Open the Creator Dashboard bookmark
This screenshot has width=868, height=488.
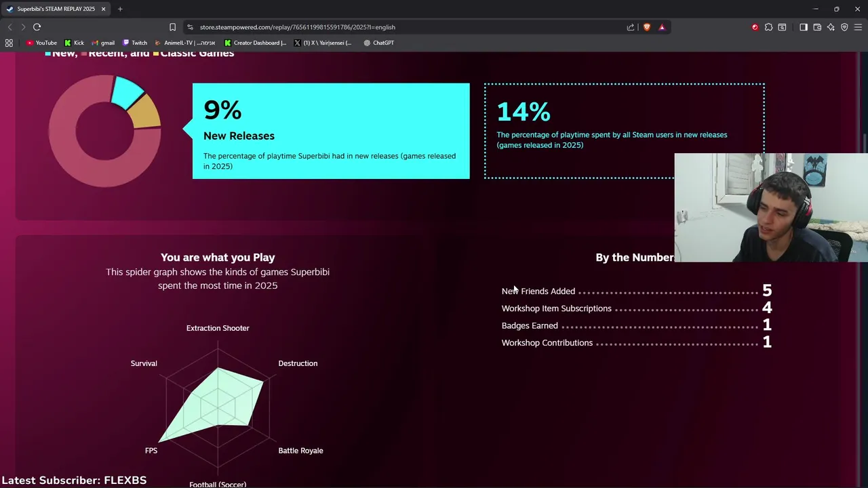(x=256, y=43)
